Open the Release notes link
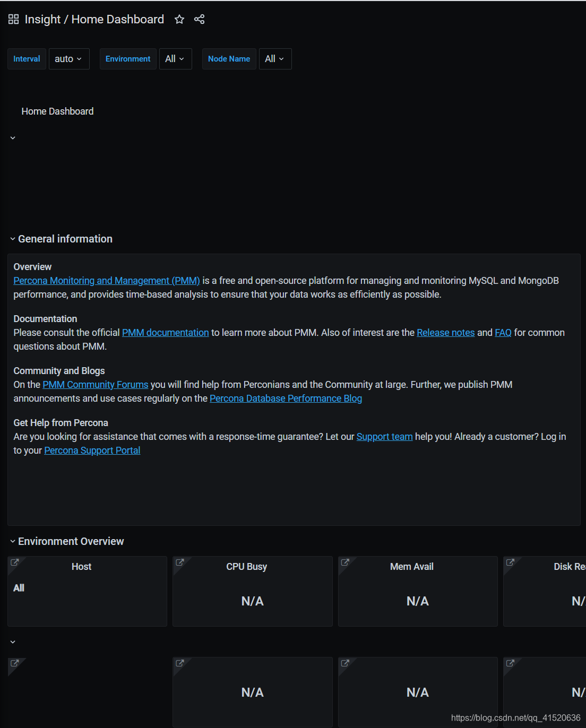This screenshot has width=586, height=728. (x=446, y=333)
